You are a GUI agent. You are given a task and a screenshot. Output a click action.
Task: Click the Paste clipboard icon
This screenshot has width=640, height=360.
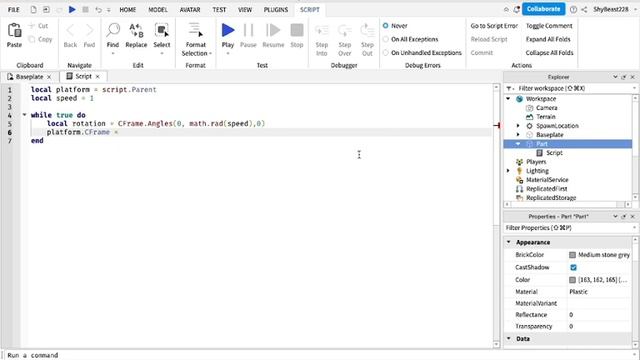[x=14, y=31]
